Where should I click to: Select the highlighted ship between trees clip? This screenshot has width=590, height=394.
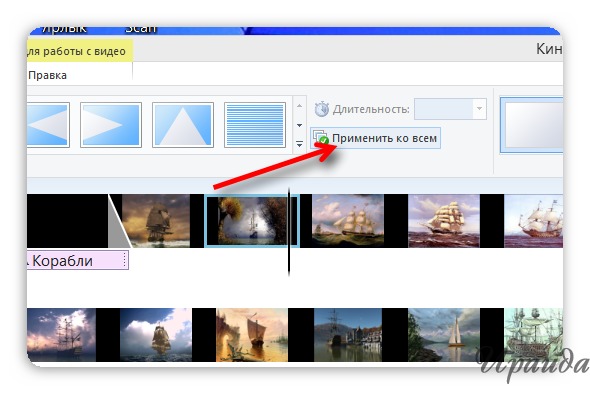(x=252, y=221)
